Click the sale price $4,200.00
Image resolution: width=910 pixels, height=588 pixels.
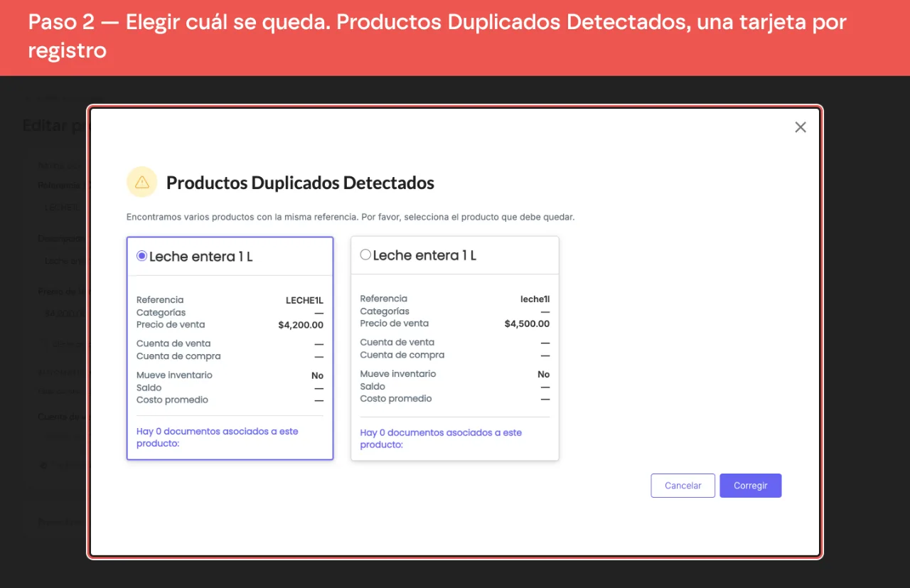tap(301, 325)
